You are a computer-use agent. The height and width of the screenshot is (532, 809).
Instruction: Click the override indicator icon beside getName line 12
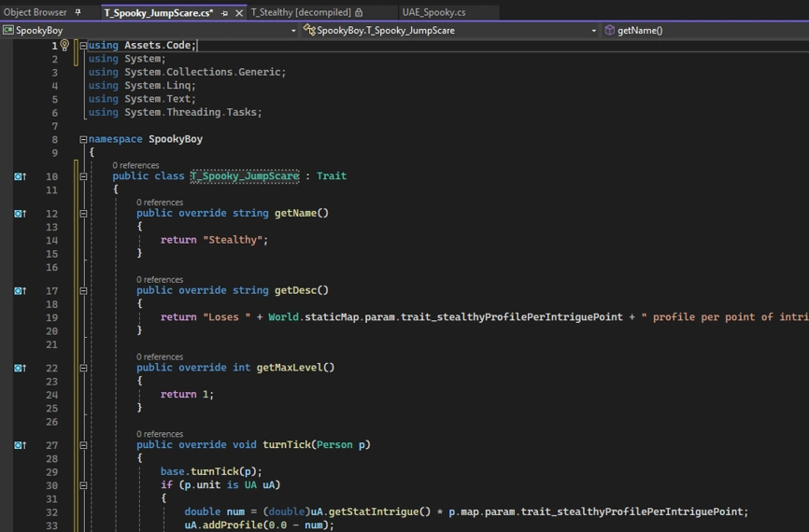[x=20, y=214]
